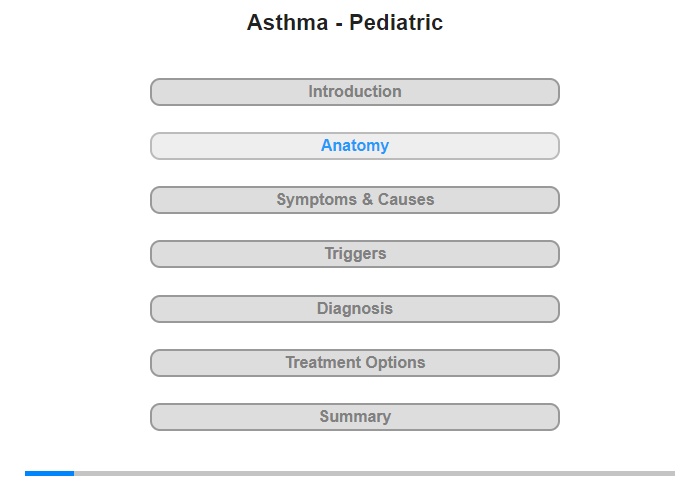Screen dimensions: 700x480
Task: Click the blue filled portion of progress bar
Action: tap(50, 473)
